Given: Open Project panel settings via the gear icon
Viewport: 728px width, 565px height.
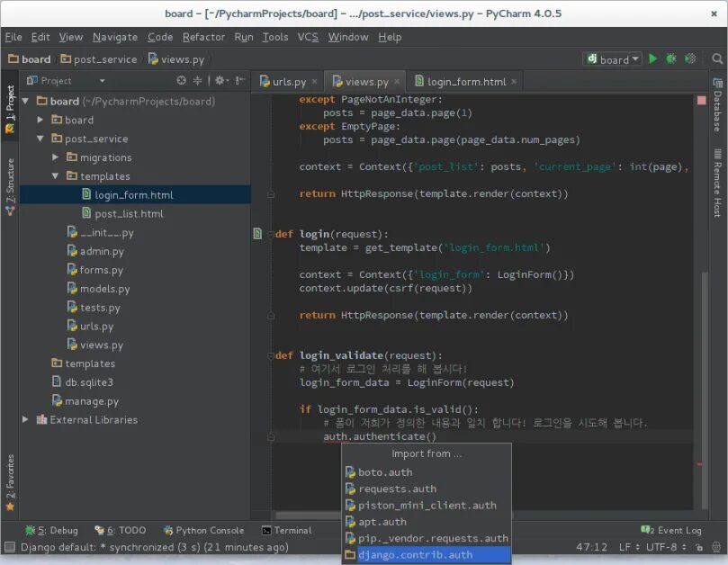Looking at the screenshot, I should click(x=220, y=80).
